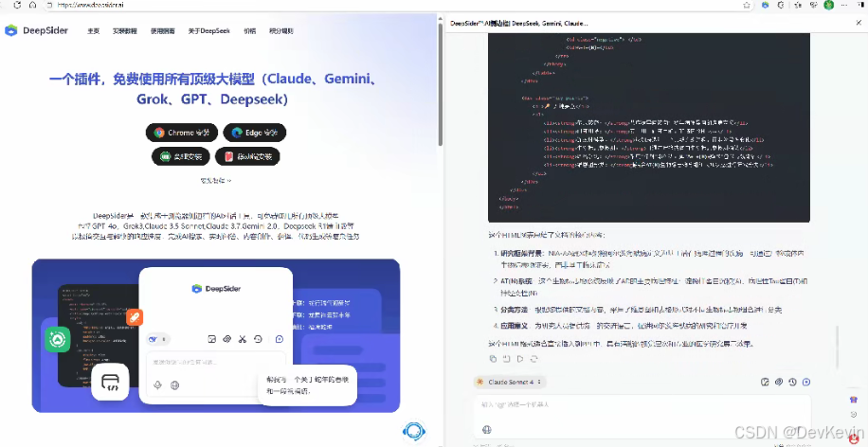This screenshot has width=868, height=447.
Task: Click the floating blue chat assistant bubble
Action: point(413,431)
